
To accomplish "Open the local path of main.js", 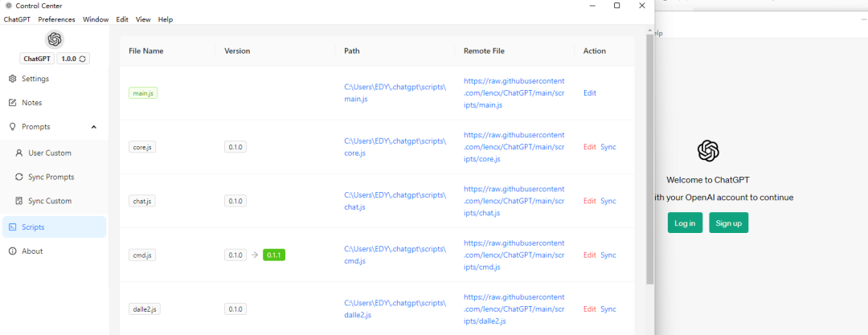I will coord(395,93).
